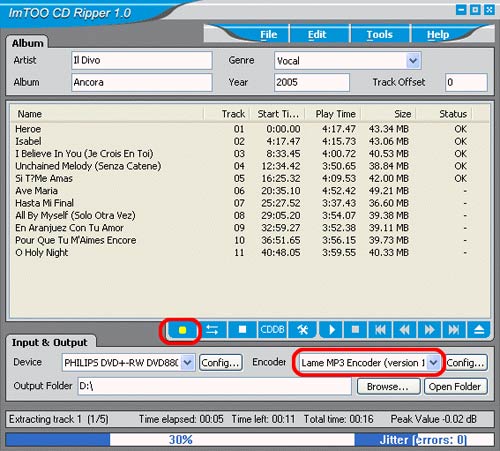Skip to previous track
The width and height of the screenshot is (500, 451).
pyautogui.click(x=380, y=330)
